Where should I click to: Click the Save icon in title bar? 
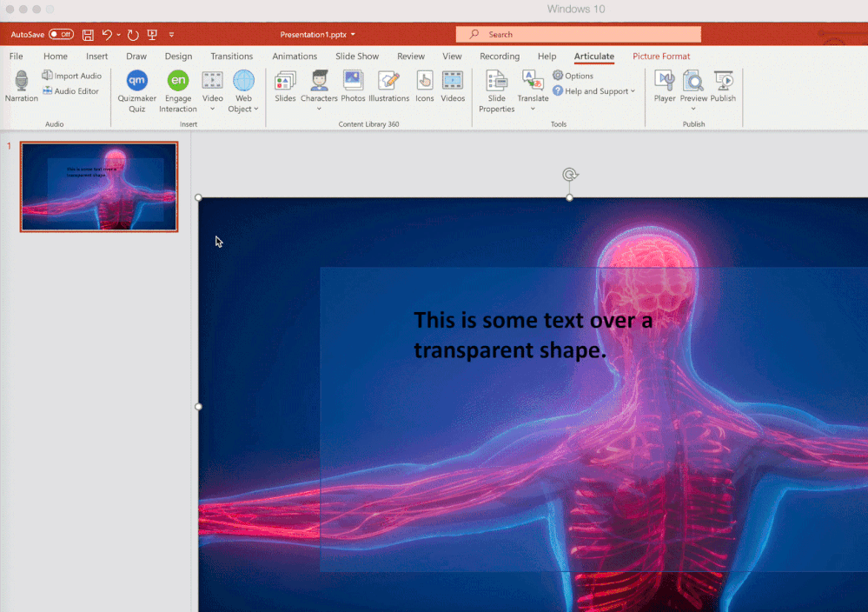(88, 35)
